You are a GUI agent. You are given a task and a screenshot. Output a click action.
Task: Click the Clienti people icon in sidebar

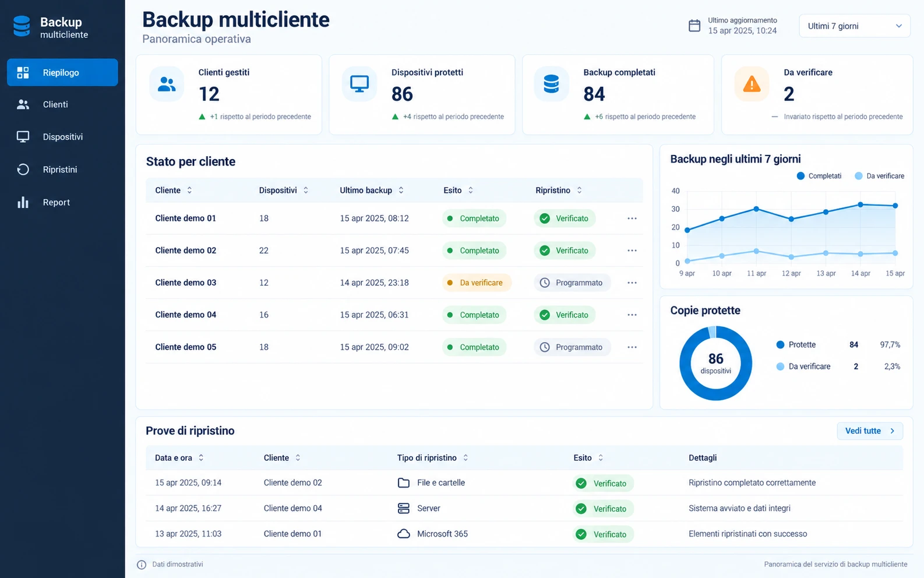coord(23,104)
